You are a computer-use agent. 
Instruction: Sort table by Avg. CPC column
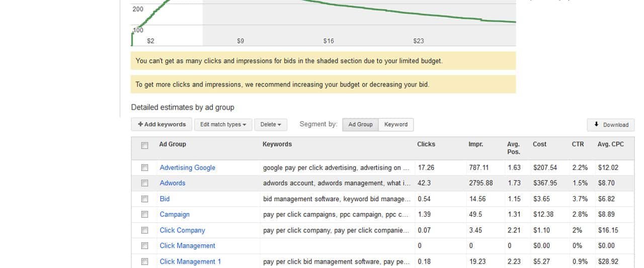click(610, 144)
